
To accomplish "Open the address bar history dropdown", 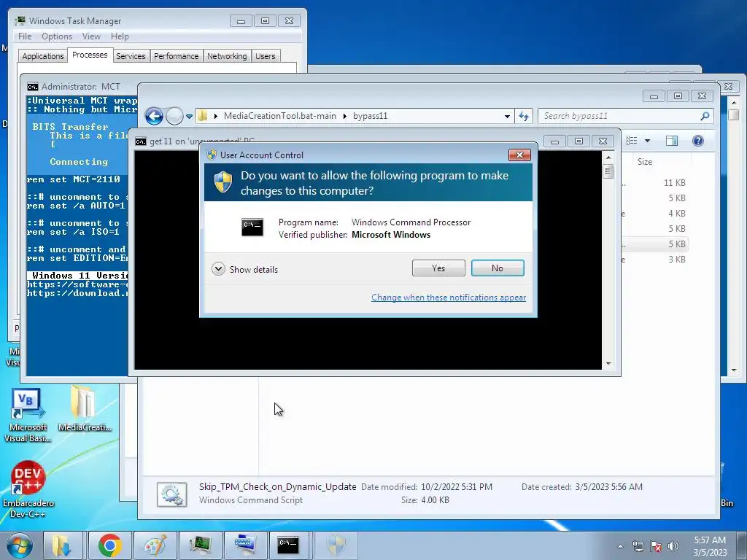I will [x=507, y=116].
